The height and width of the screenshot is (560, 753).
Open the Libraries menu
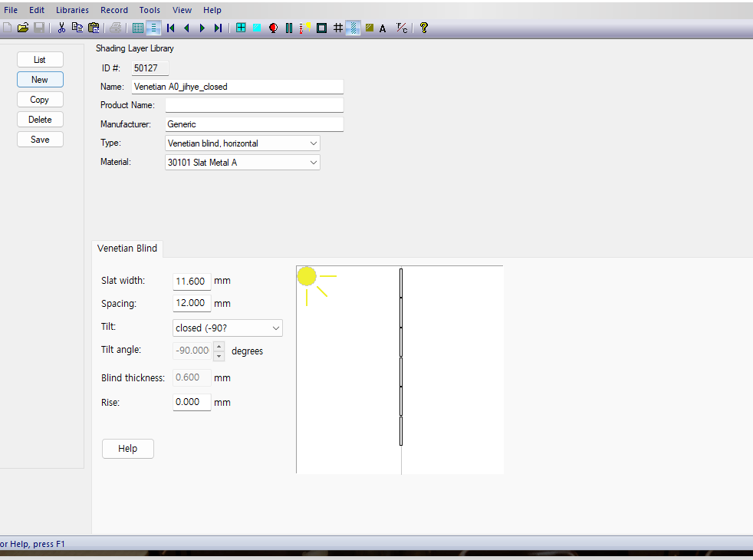tap(72, 10)
